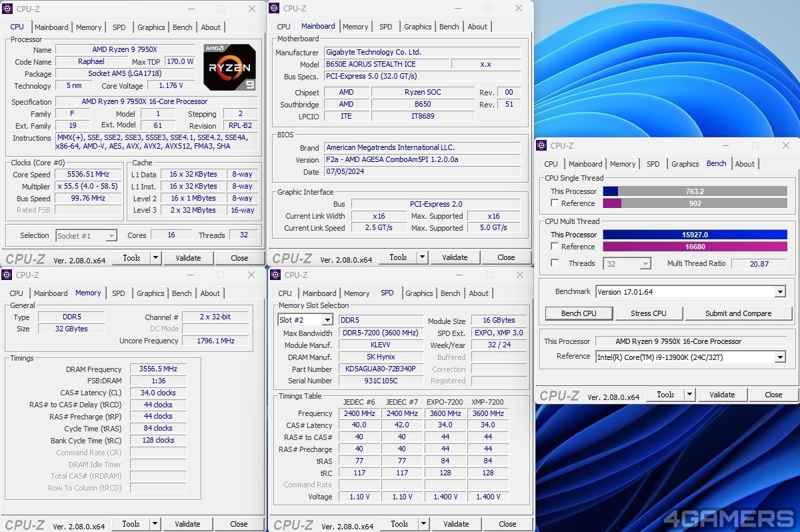Open the Memory tab in Bench window

(x=623, y=164)
